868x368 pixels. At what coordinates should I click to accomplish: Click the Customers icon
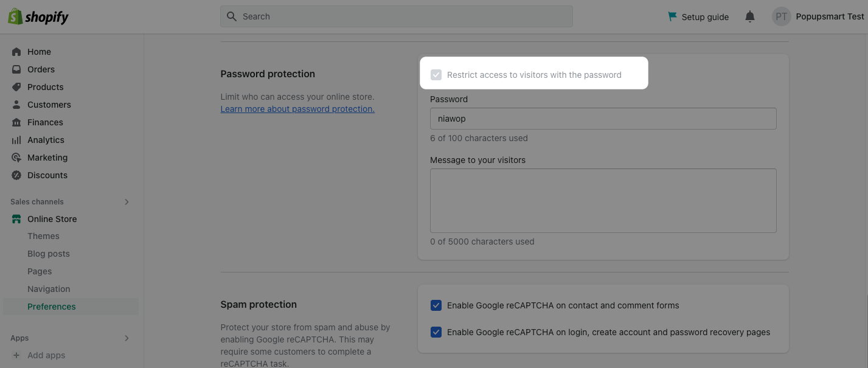click(16, 104)
